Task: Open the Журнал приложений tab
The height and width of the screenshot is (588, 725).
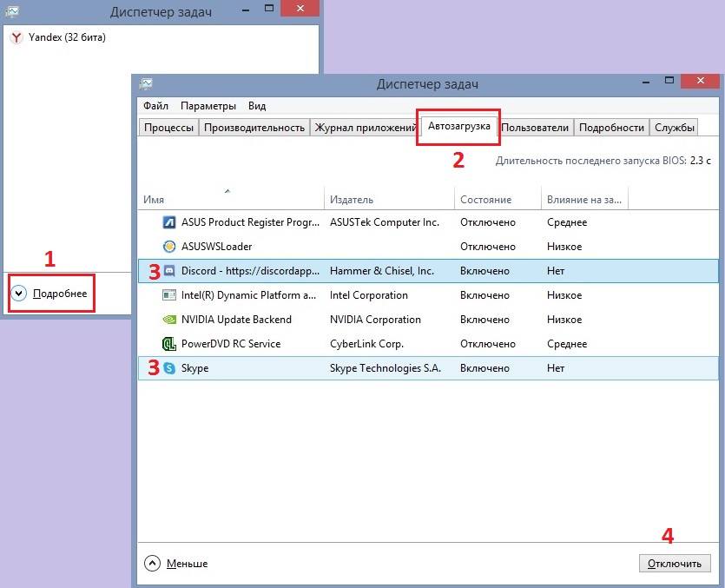Action: [366, 127]
